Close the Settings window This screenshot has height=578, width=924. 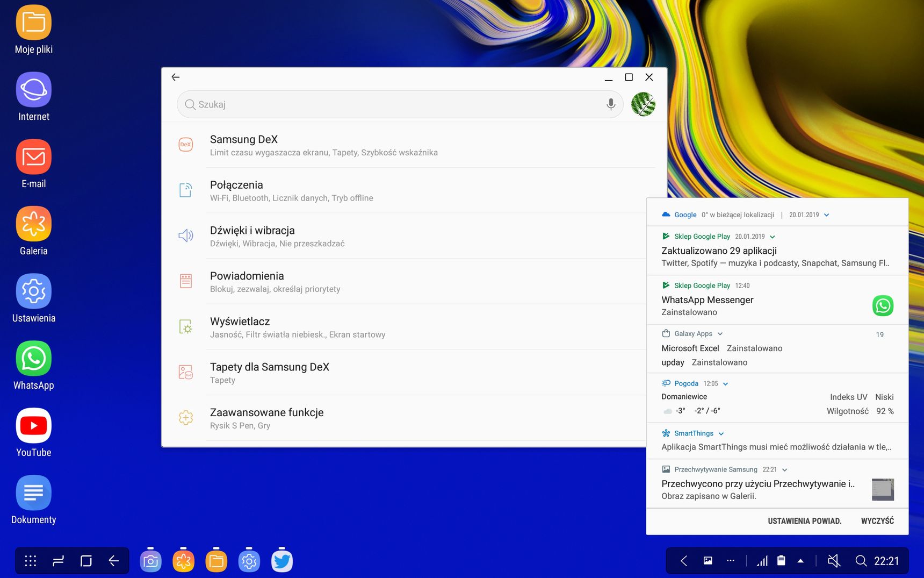[x=649, y=77]
